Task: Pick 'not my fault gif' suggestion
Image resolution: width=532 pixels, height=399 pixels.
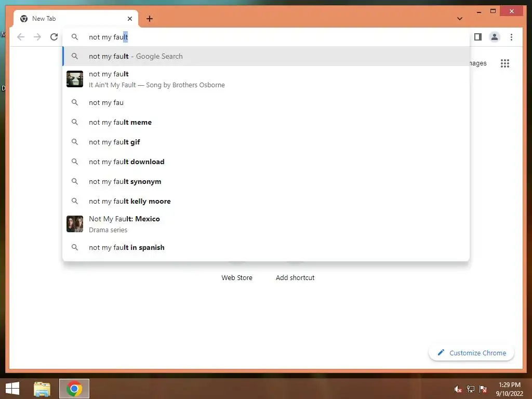Action: tap(266, 142)
